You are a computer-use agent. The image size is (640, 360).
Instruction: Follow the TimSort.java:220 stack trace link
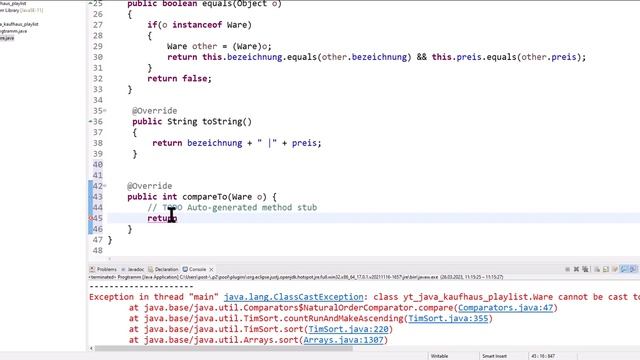click(348, 329)
